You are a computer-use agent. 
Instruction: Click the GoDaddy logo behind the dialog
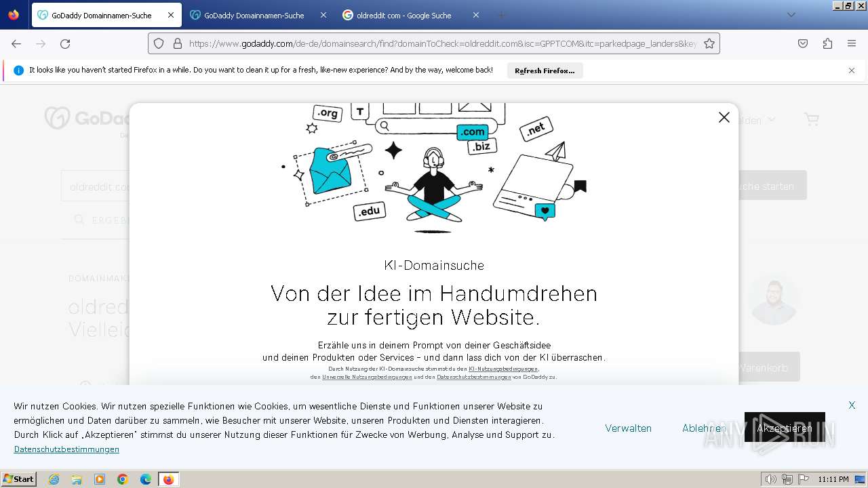(x=87, y=119)
